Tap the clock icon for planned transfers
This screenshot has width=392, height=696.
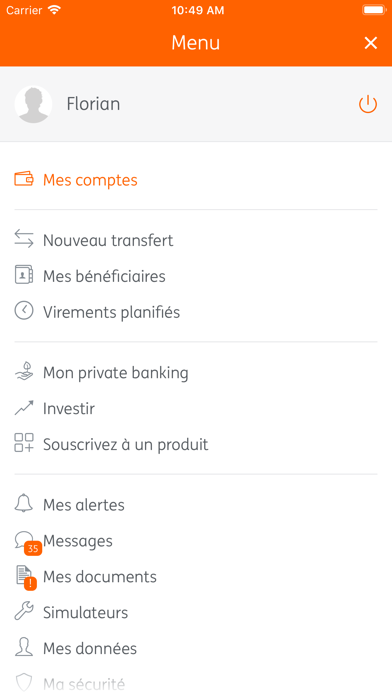24,311
